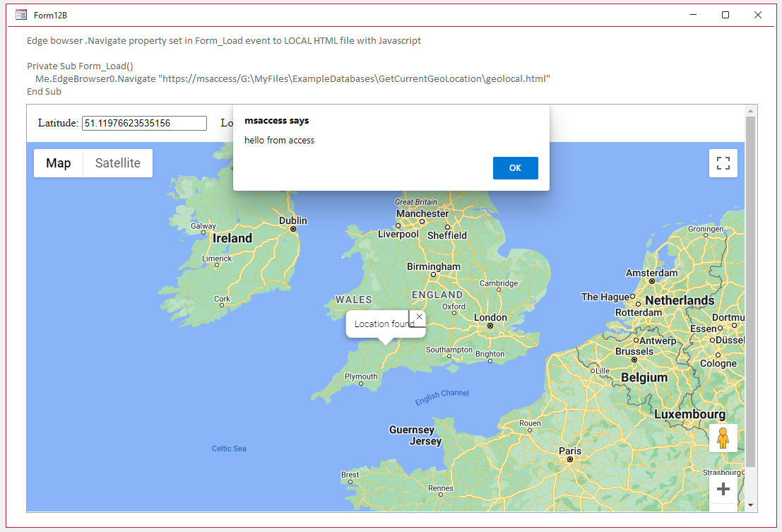Screen dimensions: 782x532
Task: Click the Cambridge city label
Action: coord(499,283)
